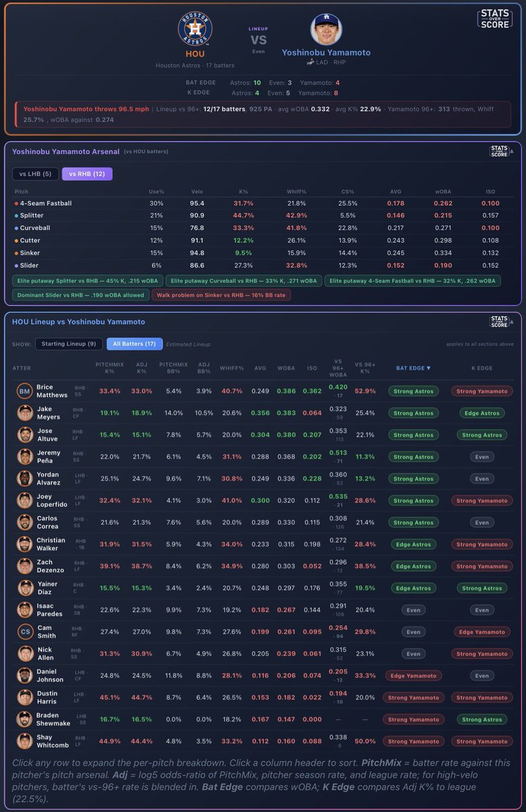Screen dimensions: 526x812
Task: Click Nick Allen player avatar
Action: pos(25,654)
